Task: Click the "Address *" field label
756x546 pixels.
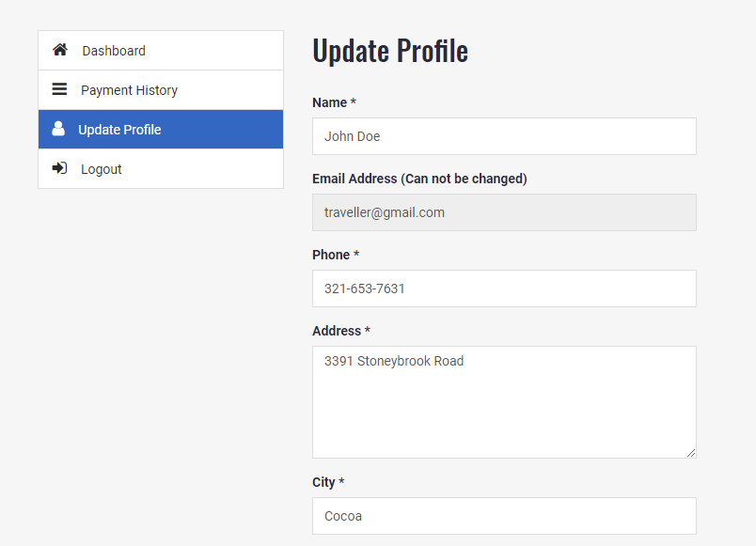Action: [x=341, y=331]
